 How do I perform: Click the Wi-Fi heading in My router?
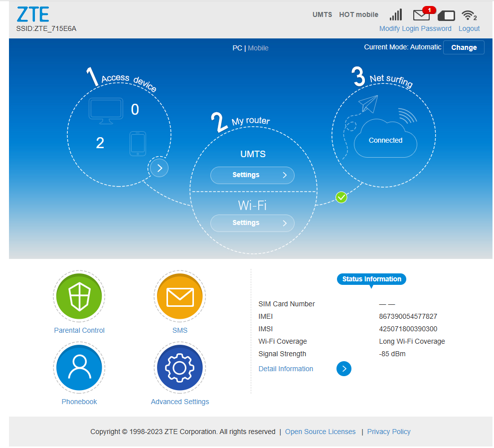coord(252,206)
